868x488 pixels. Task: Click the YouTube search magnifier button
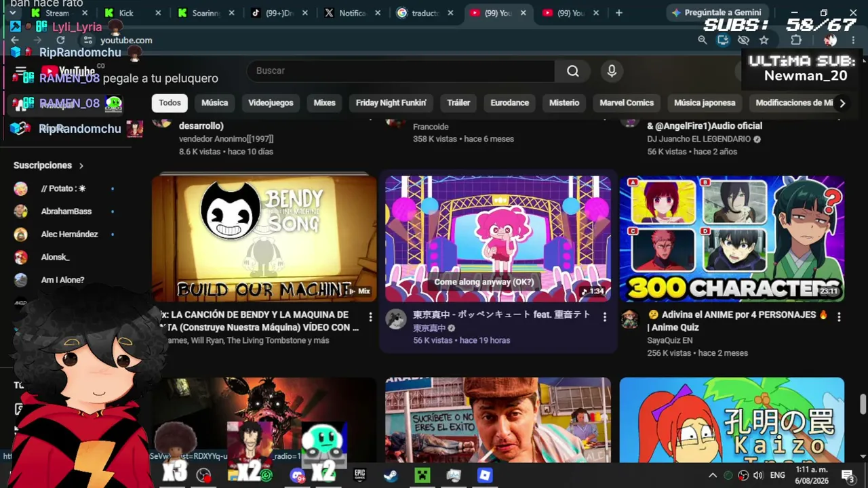pyautogui.click(x=573, y=70)
